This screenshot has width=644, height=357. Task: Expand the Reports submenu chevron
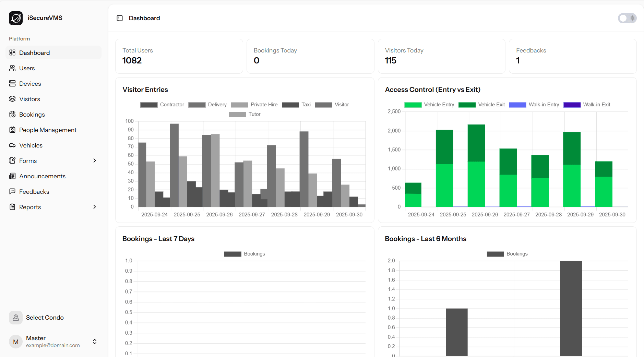coord(95,207)
